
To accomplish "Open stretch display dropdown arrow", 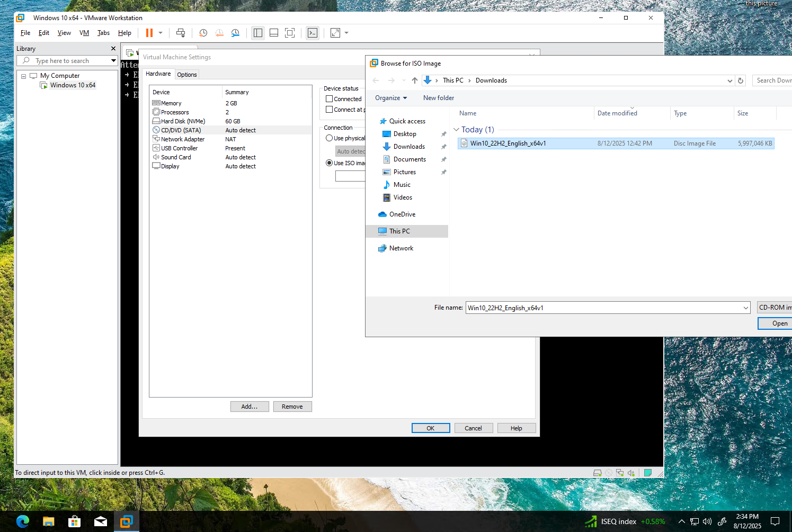I will click(x=346, y=33).
